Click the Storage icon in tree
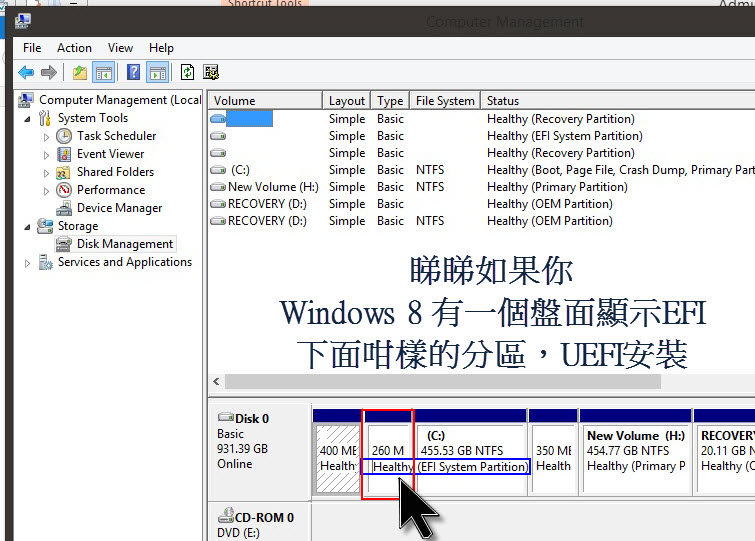Screen dimensions: 755x541 45,226
